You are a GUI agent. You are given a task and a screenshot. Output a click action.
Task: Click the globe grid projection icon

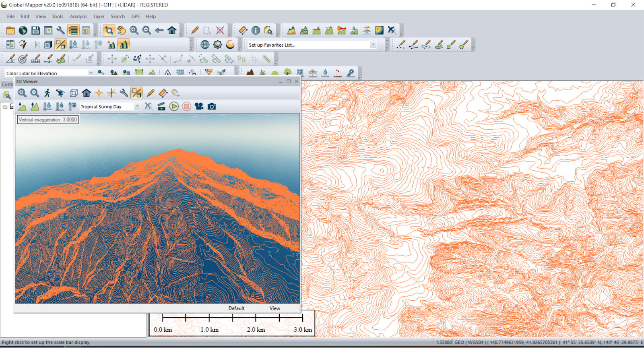click(x=205, y=45)
